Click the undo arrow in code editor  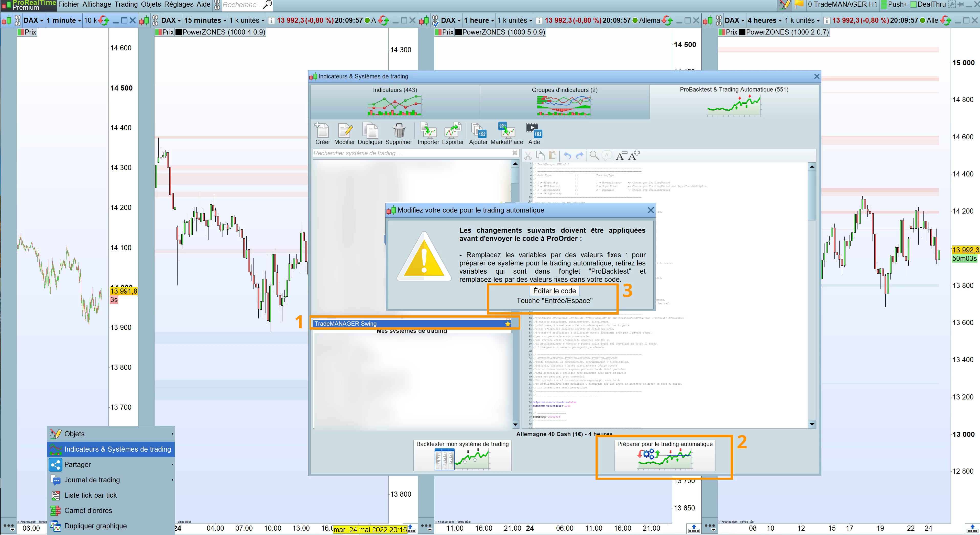pyautogui.click(x=567, y=155)
